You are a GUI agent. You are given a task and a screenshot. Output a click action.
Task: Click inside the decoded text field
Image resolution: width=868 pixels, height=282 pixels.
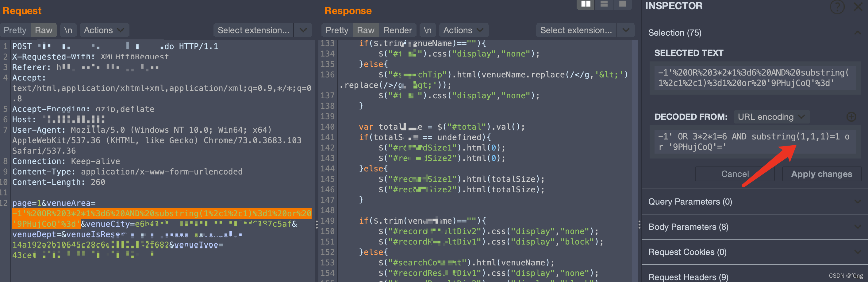coord(755,142)
